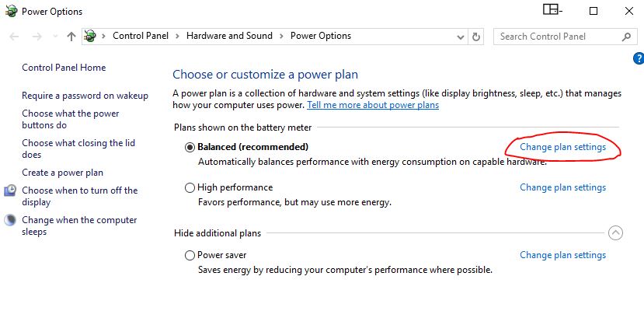Click the Forward navigation arrow
Image resolution: width=644 pixels, height=332 pixels.
point(37,37)
